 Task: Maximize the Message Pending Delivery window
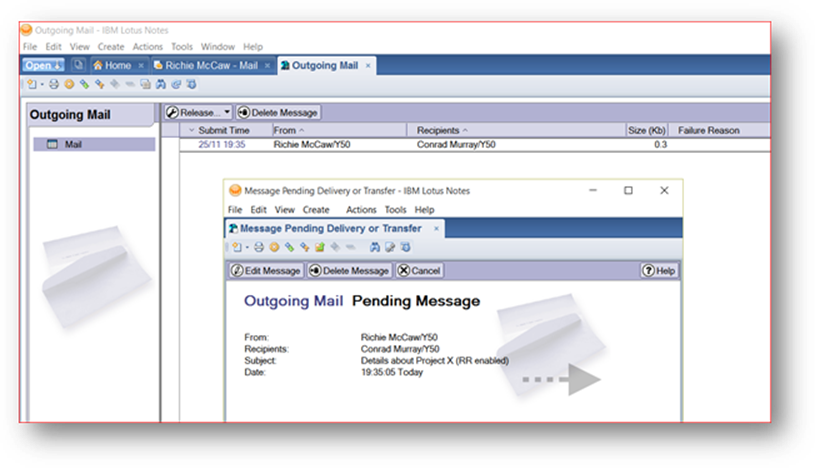tap(628, 191)
